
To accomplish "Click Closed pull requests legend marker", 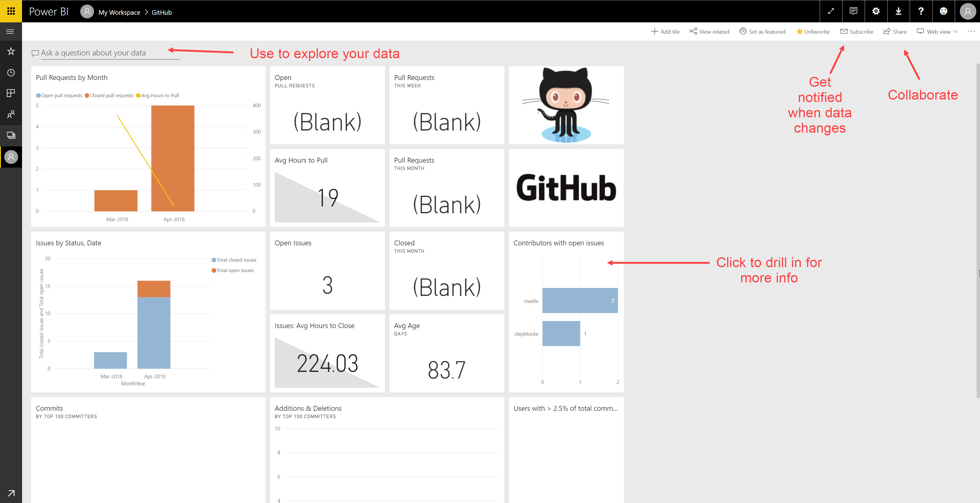I will [x=87, y=96].
